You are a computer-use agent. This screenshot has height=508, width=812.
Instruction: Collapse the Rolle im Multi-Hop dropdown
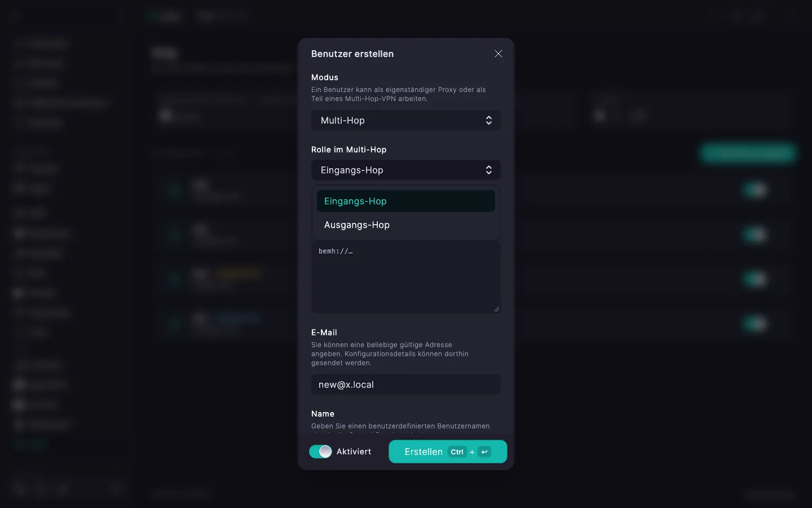tap(406, 170)
